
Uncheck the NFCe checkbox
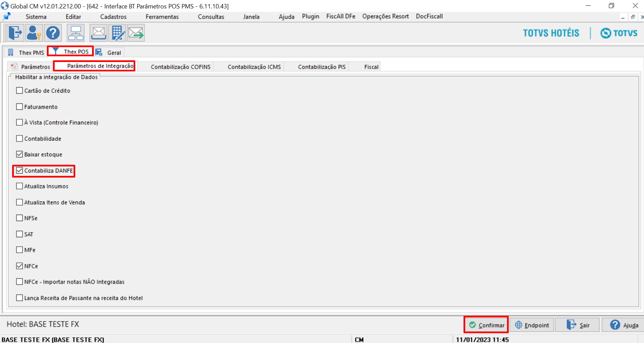(x=20, y=266)
